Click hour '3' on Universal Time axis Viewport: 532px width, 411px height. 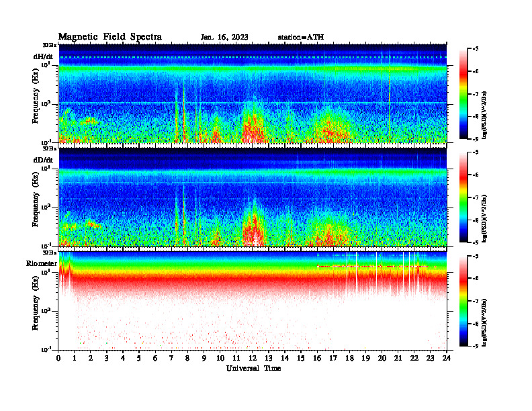pyautogui.click(x=107, y=358)
